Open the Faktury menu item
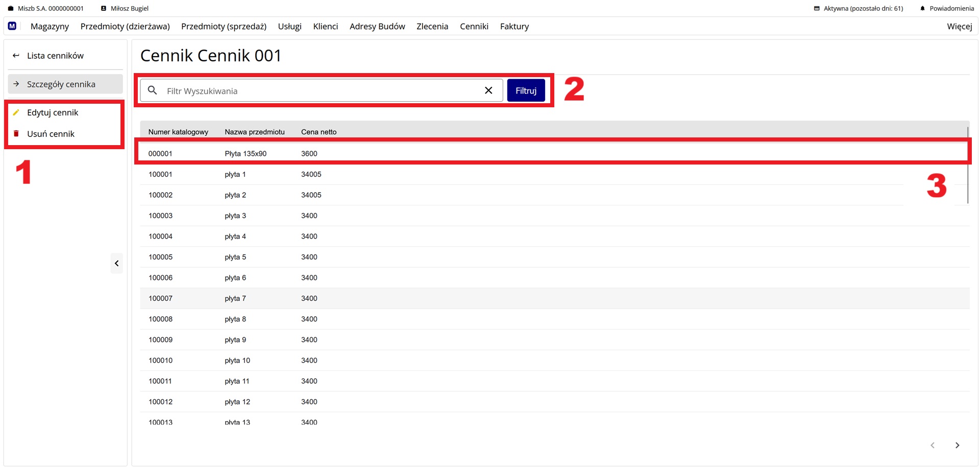980x468 pixels. [514, 27]
